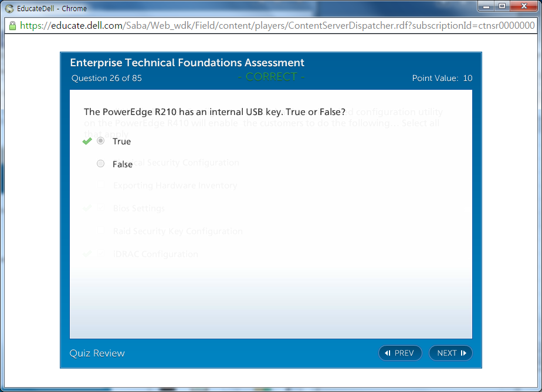Go to the previous question with PREV

[400, 353]
